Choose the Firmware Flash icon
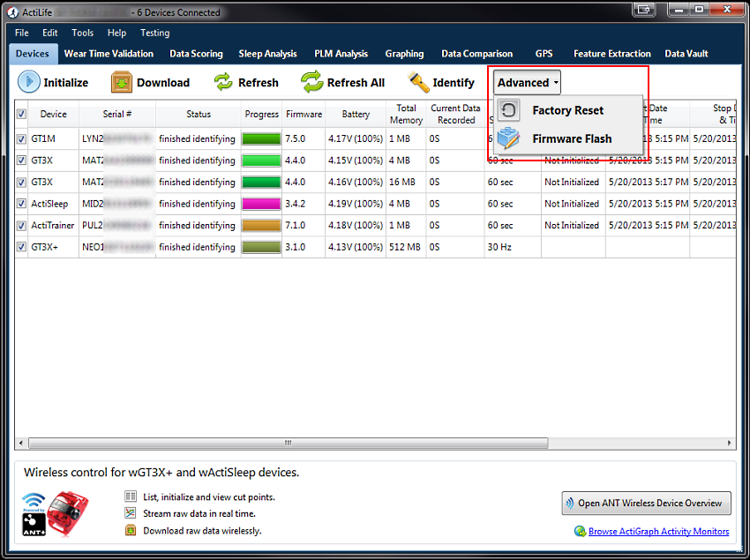This screenshot has width=750, height=560. point(509,138)
